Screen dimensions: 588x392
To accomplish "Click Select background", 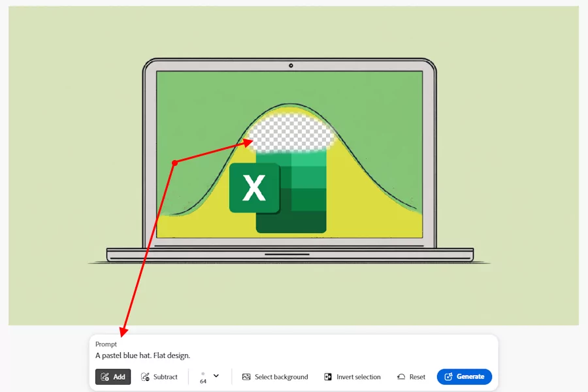I will pyautogui.click(x=274, y=377).
